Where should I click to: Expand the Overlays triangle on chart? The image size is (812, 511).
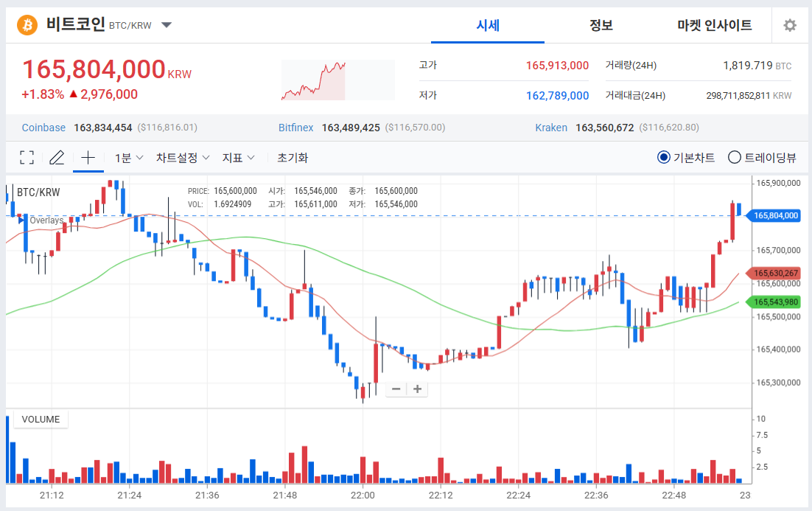tap(23, 220)
